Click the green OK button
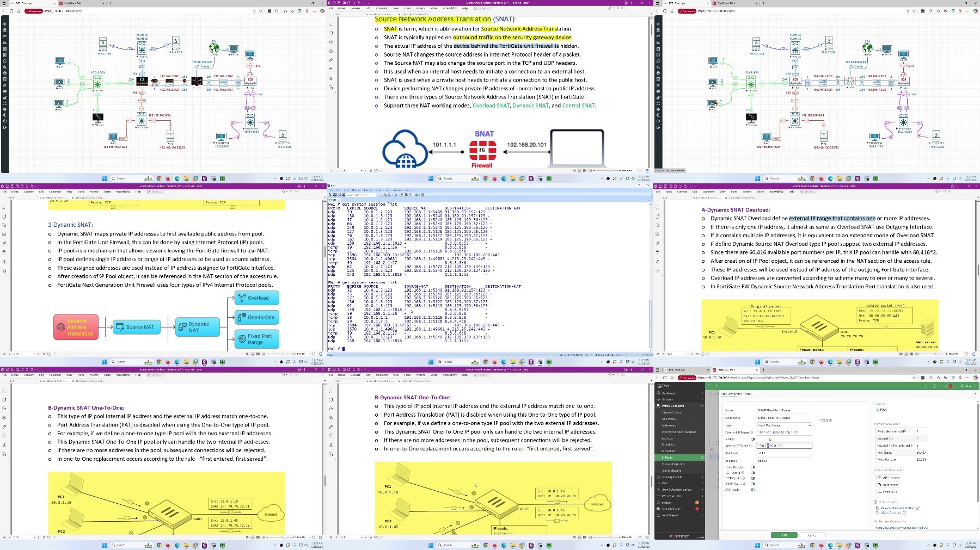Viewport: 980px width, 550px height. tap(784, 535)
